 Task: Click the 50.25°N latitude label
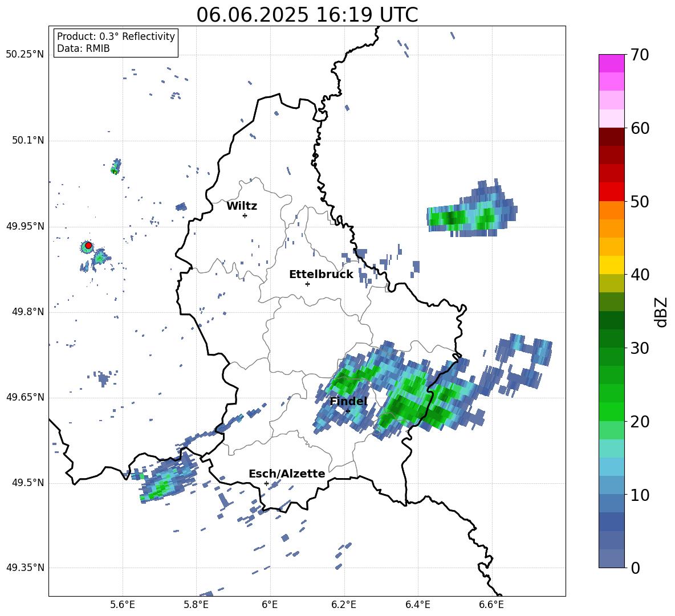(x=25, y=55)
